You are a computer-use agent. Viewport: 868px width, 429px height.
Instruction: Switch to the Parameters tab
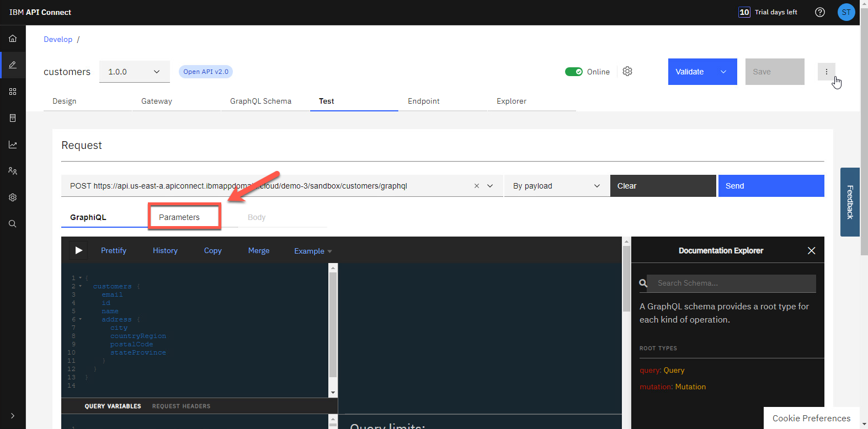179,217
